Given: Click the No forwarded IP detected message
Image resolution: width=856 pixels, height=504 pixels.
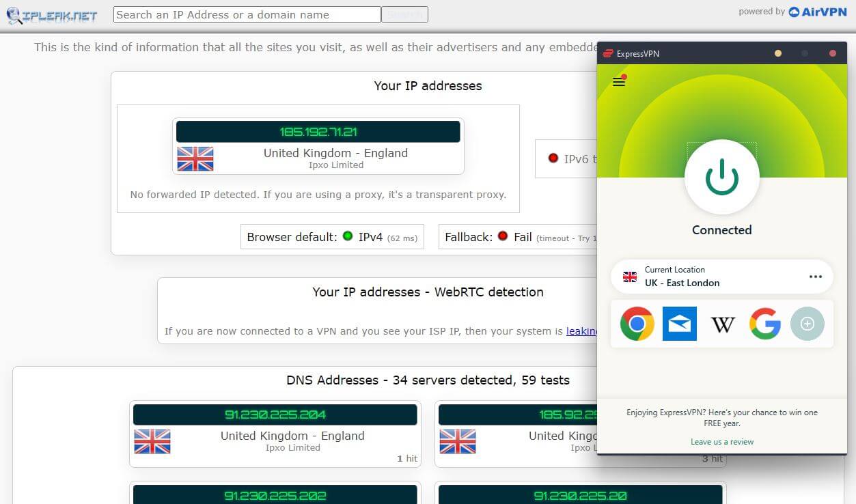Looking at the screenshot, I should tap(318, 195).
